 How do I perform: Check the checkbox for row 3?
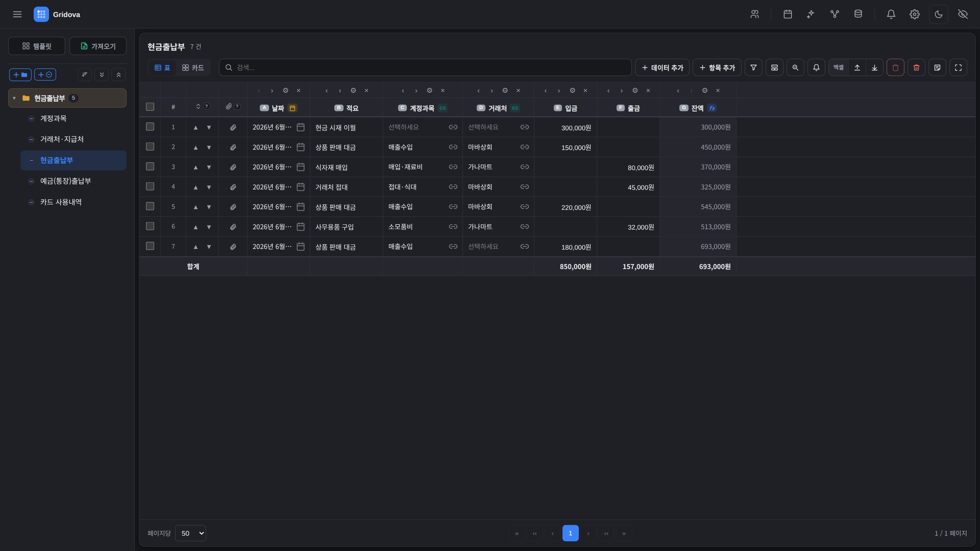click(x=150, y=167)
